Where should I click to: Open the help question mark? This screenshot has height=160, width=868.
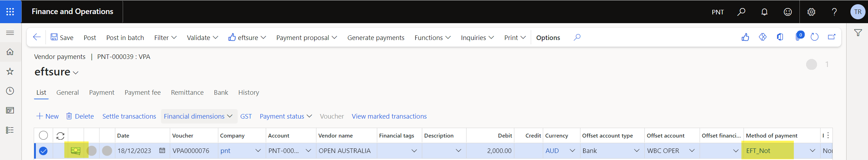[x=834, y=12]
